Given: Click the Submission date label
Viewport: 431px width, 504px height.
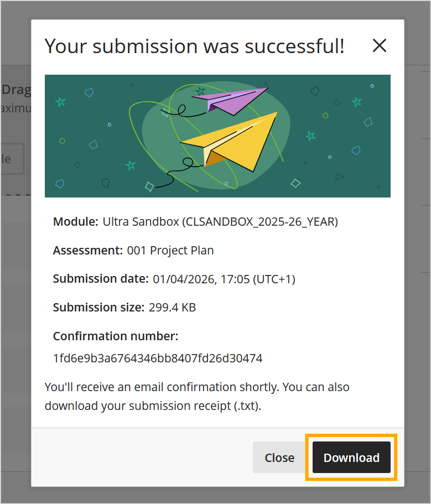Looking at the screenshot, I should (101, 279).
